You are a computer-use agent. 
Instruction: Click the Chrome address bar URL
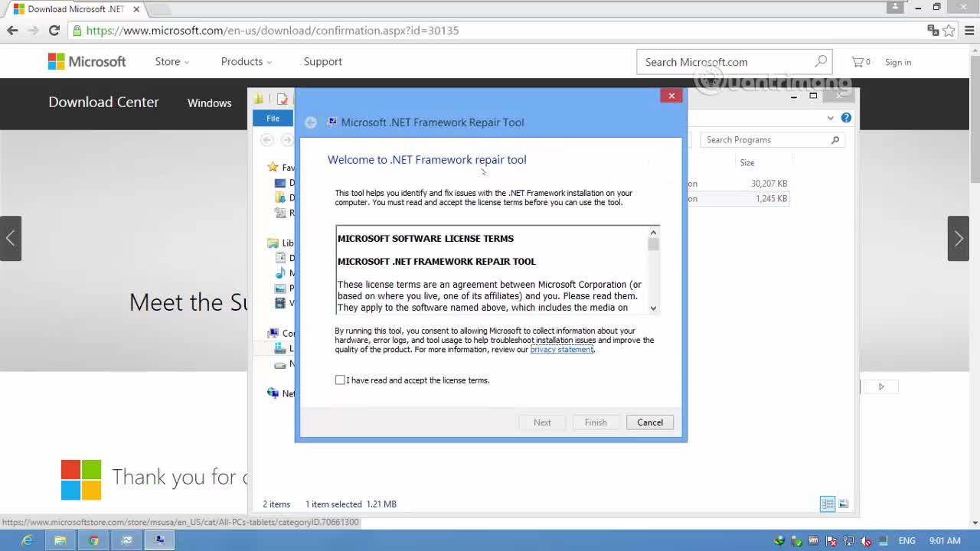[x=272, y=31]
